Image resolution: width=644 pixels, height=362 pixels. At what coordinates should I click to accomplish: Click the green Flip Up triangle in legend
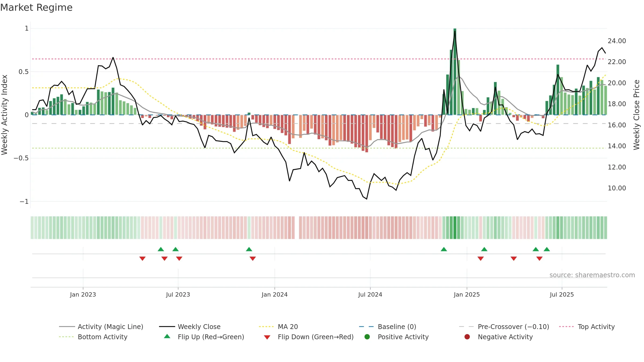click(x=167, y=336)
